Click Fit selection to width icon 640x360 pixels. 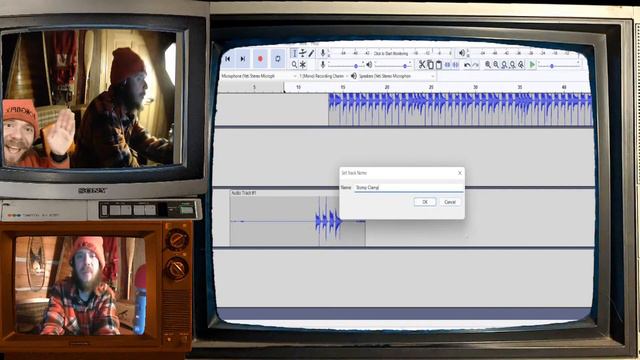[x=504, y=64]
